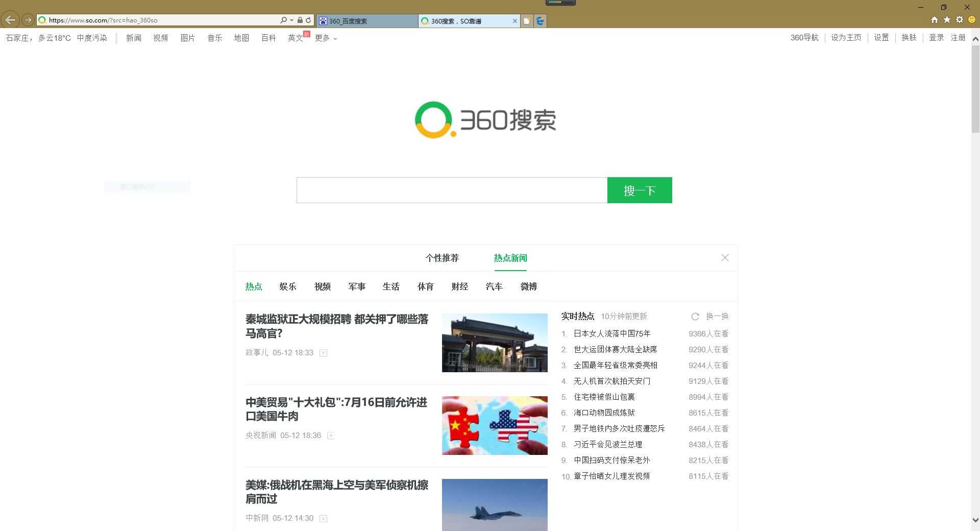Close the news panel with the X icon
Image resolution: width=980 pixels, height=531 pixels.
725,258
